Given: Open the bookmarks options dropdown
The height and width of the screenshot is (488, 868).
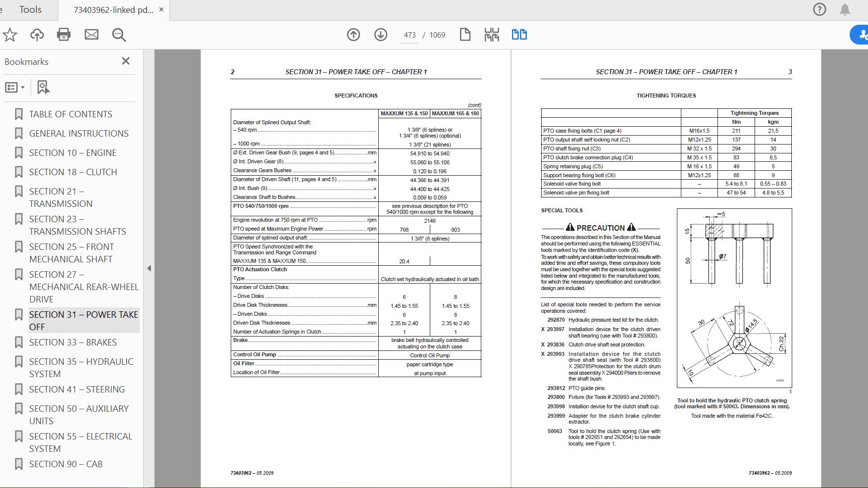Looking at the screenshot, I should coord(15,88).
